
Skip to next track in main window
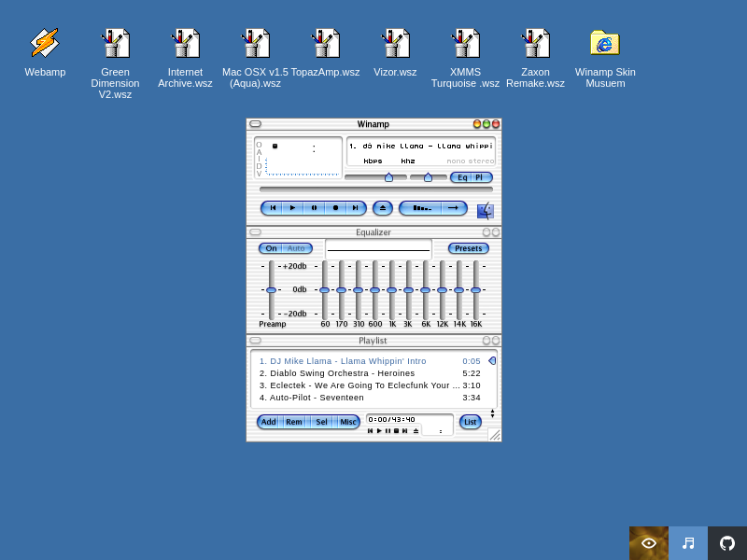(x=356, y=208)
